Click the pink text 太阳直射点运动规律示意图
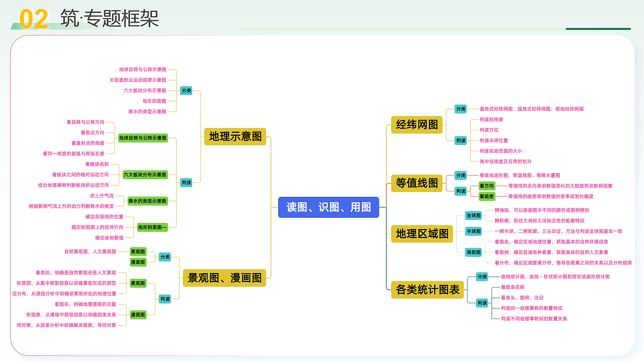The height and width of the screenshot is (362, 644). click(138, 80)
